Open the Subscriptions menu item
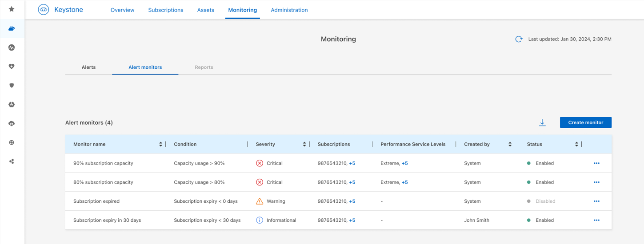The height and width of the screenshot is (244, 644). coord(165,10)
